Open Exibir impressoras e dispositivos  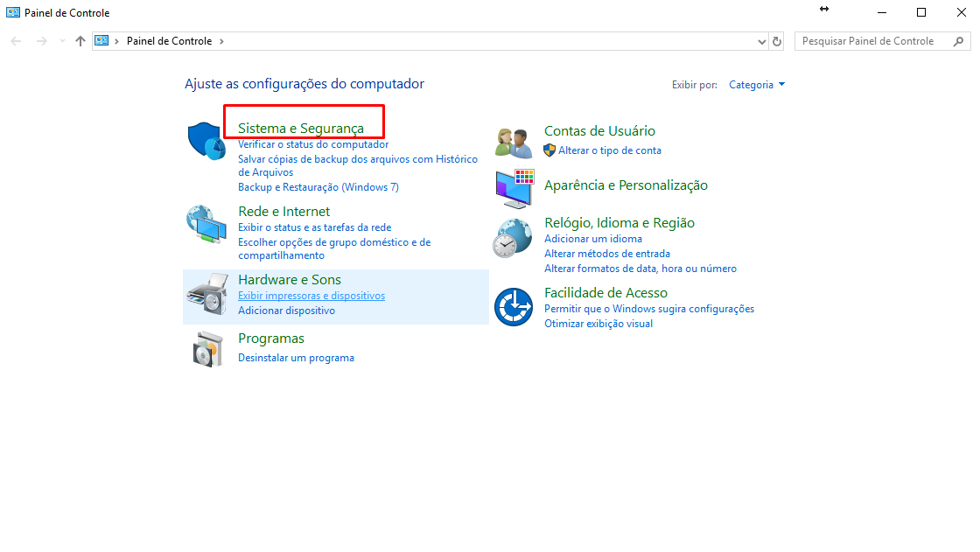(311, 296)
